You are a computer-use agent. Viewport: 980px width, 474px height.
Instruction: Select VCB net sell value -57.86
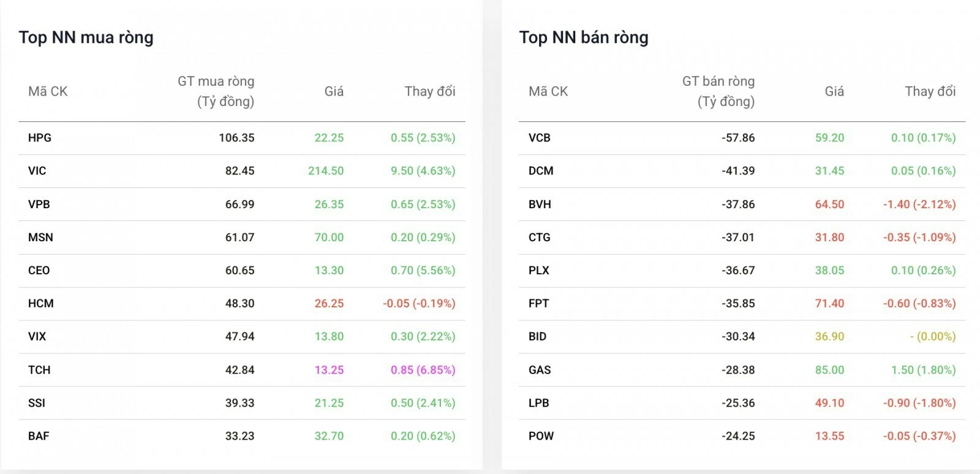coord(738,138)
